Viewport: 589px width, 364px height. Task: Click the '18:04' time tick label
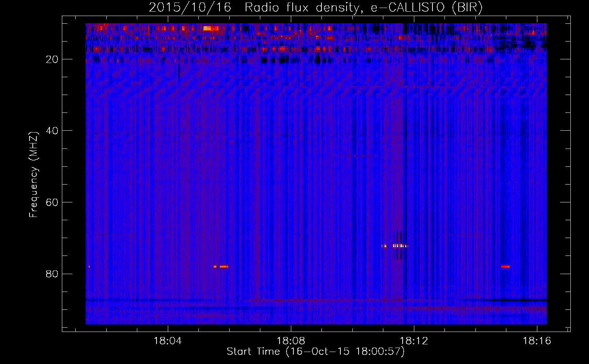click(168, 341)
